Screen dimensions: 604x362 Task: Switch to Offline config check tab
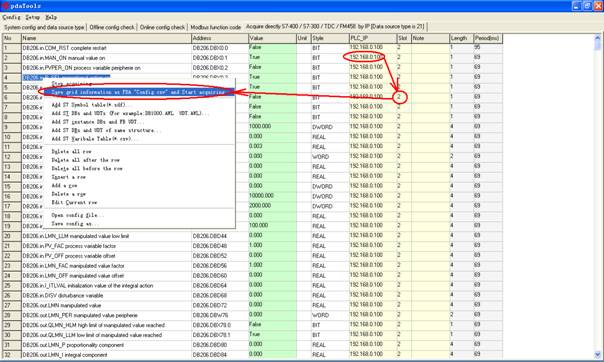tap(112, 27)
